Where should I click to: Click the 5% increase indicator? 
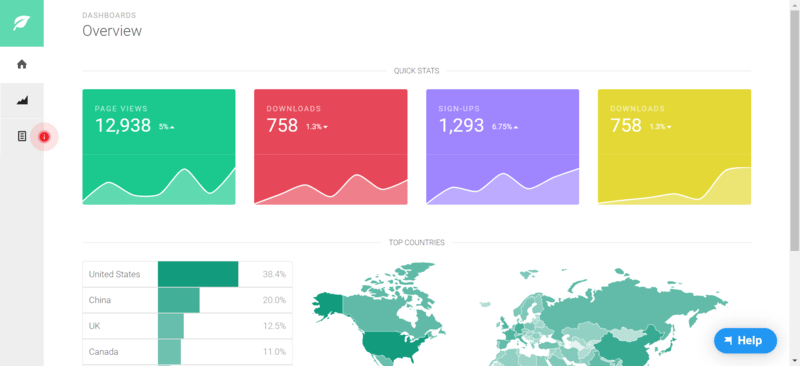(x=166, y=127)
